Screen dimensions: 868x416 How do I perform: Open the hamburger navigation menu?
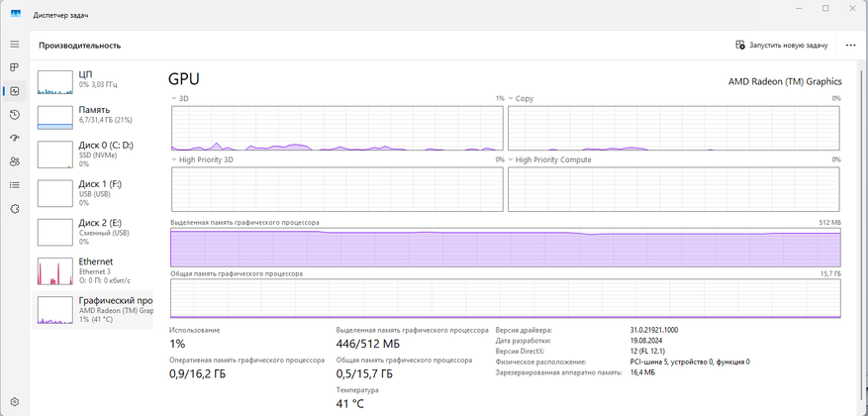15,45
